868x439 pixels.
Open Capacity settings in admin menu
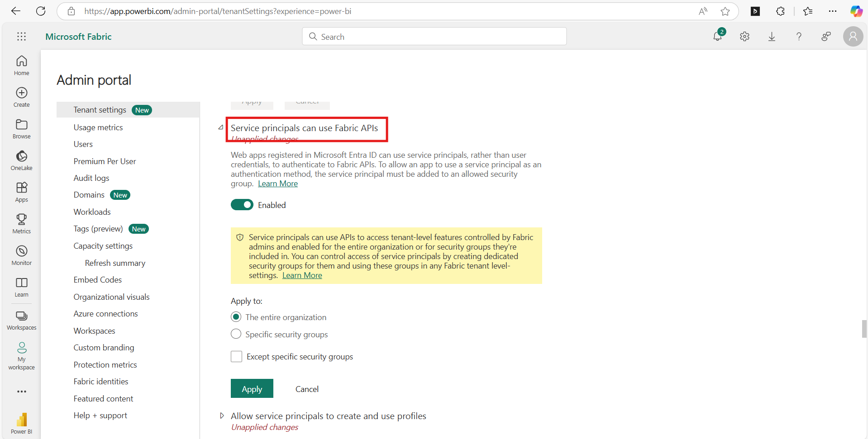click(103, 246)
